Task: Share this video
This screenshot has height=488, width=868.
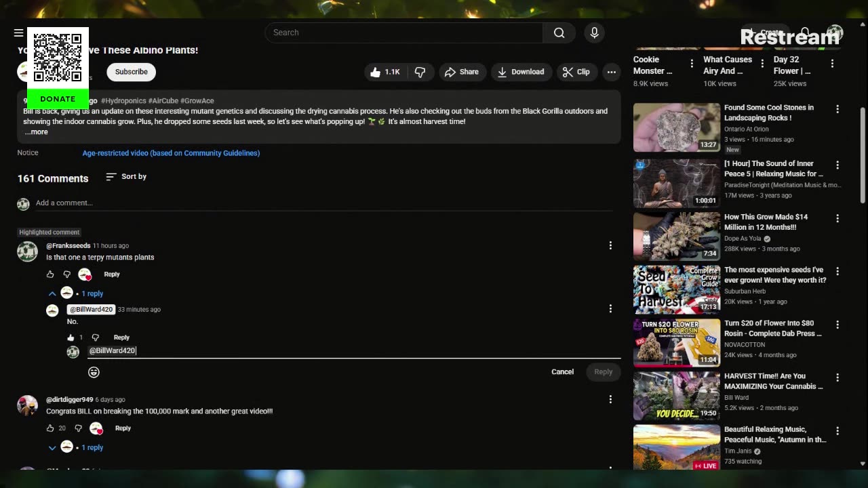Action: pyautogui.click(x=462, y=72)
